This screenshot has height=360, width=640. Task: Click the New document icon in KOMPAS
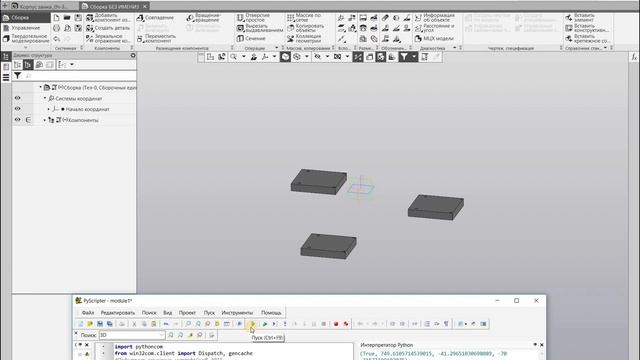tap(56, 18)
